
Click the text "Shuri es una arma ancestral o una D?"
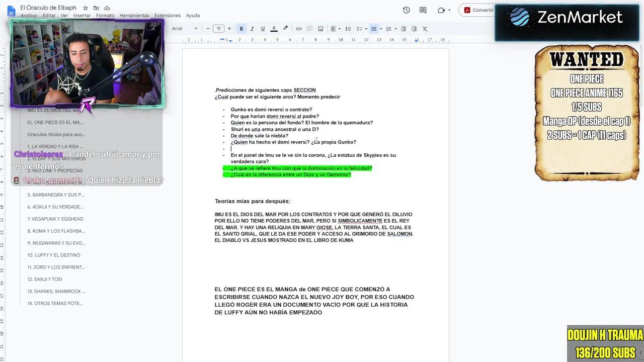[x=275, y=129]
